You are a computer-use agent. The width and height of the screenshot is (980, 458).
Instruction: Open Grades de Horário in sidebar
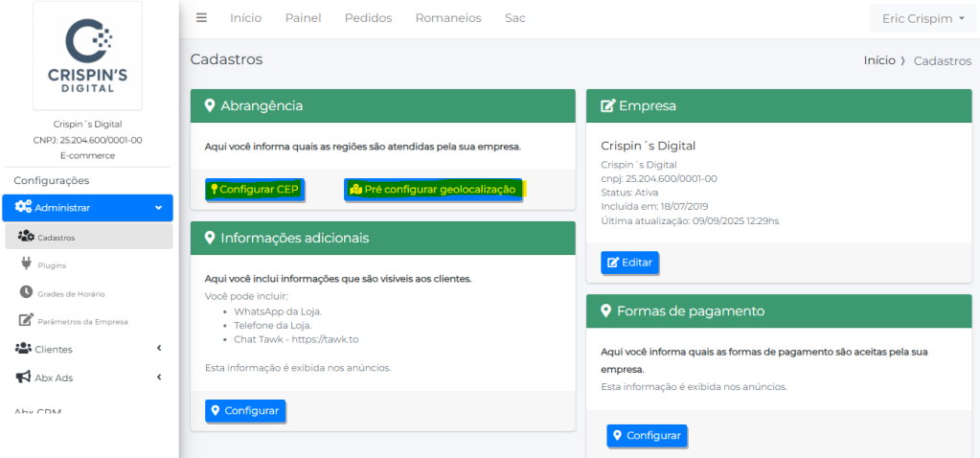point(71,293)
